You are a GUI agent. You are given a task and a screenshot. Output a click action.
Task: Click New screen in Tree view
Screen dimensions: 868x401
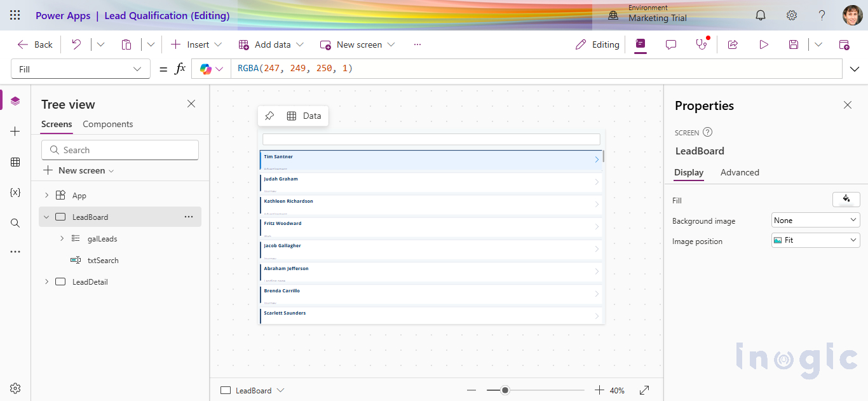(78, 170)
